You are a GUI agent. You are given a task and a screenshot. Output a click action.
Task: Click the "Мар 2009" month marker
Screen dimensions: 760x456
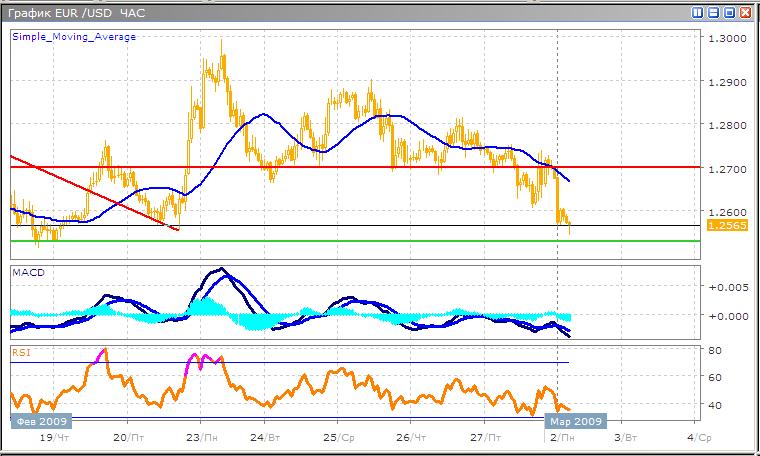pyautogui.click(x=576, y=421)
